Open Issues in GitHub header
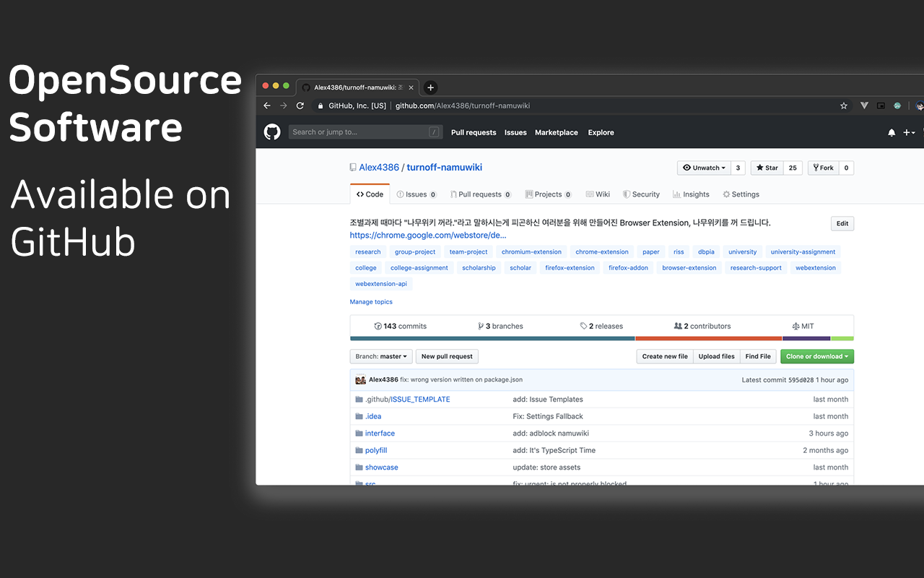This screenshot has width=924, height=578. (515, 132)
